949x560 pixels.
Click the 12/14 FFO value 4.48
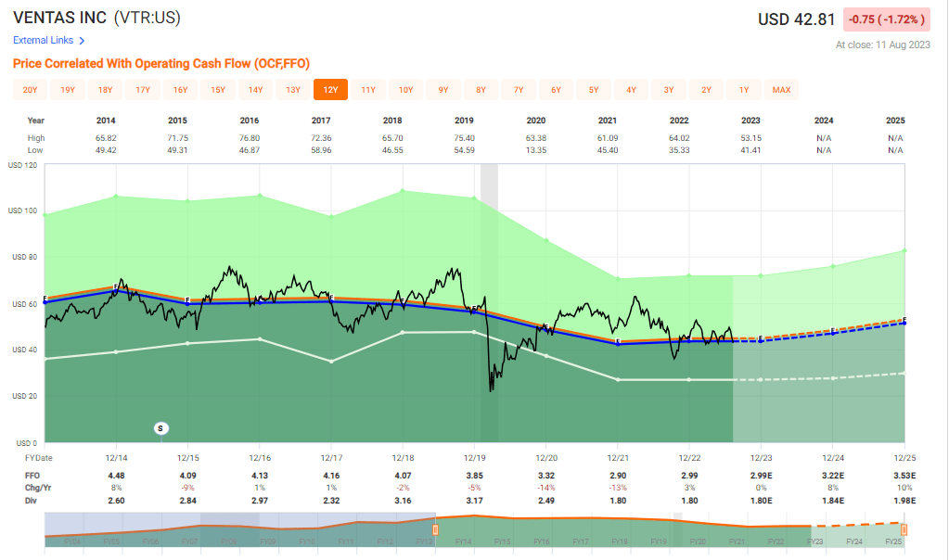[x=116, y=476]
